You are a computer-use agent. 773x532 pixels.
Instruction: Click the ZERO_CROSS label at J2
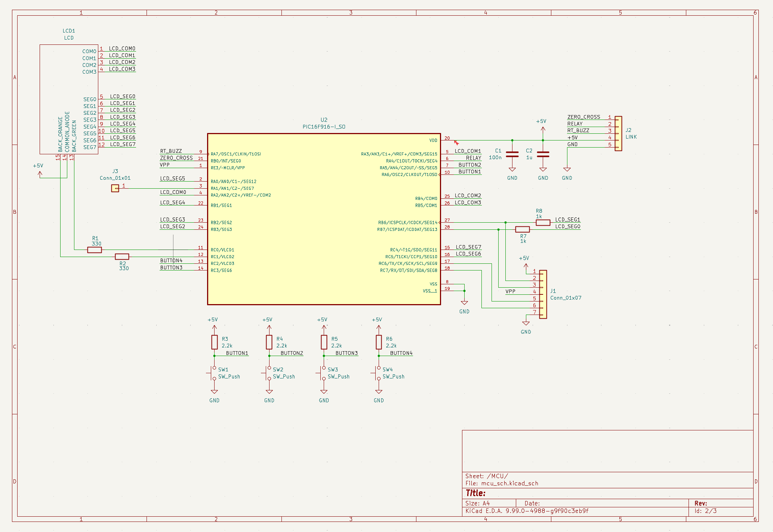[x=583, y=117]
